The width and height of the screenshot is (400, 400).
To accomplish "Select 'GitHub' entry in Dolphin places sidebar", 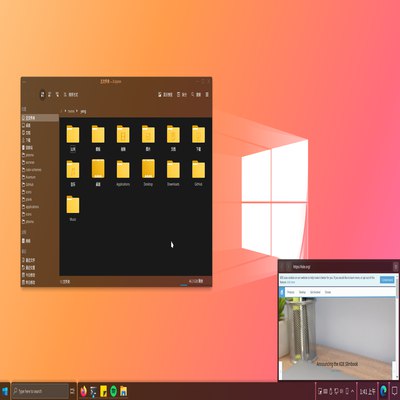I will pos(40,184).
